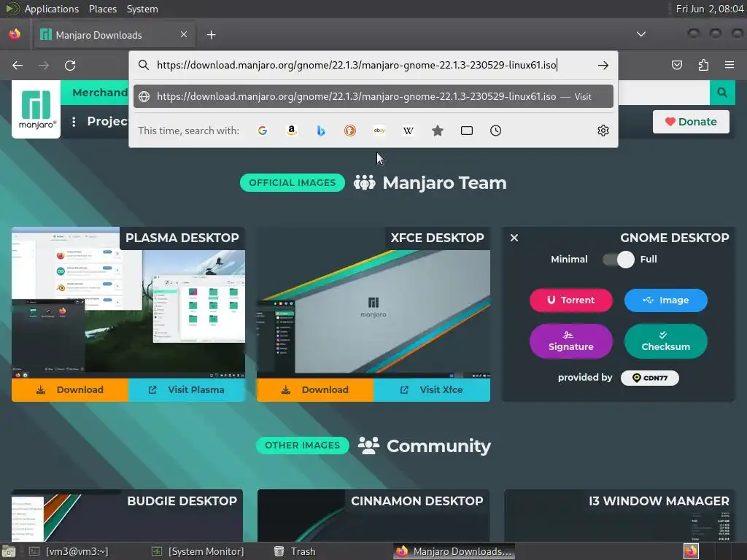Search this time with Bing
This screenshot has width=747, height=560.
tap(321, 131)
